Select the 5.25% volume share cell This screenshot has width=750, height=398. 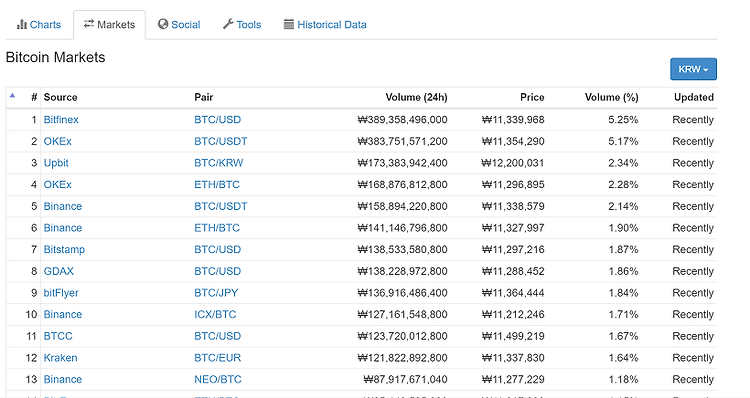point(623,120)
